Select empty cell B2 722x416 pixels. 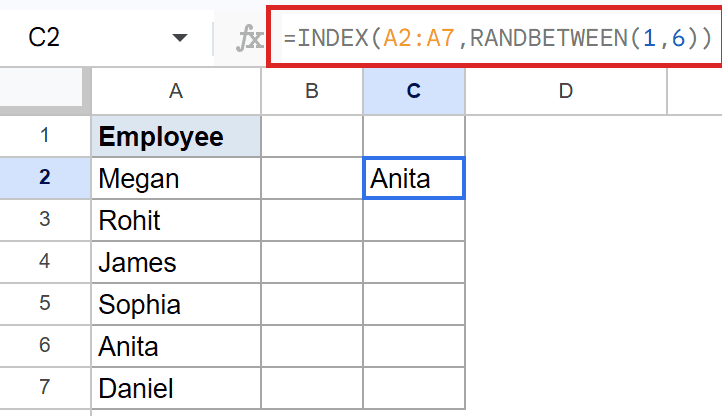312,178
